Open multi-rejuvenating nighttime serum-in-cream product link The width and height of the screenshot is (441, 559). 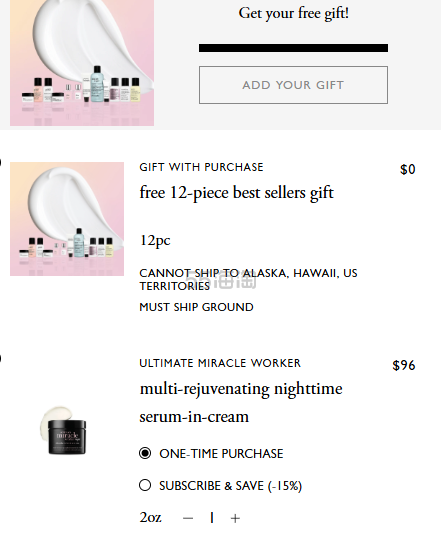[241, 402]
